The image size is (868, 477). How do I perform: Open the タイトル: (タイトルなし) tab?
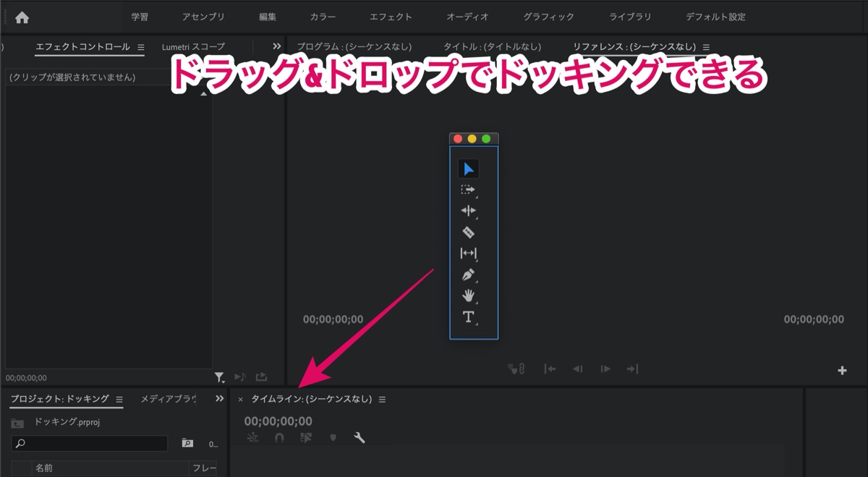click(x=492, y=47)
